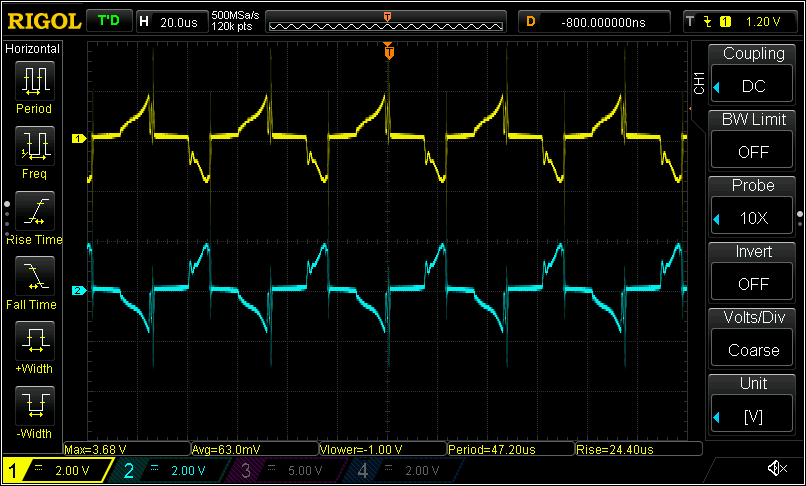Choose the Fall Time measurement icon
806x486 pixels.
[34, 276]
